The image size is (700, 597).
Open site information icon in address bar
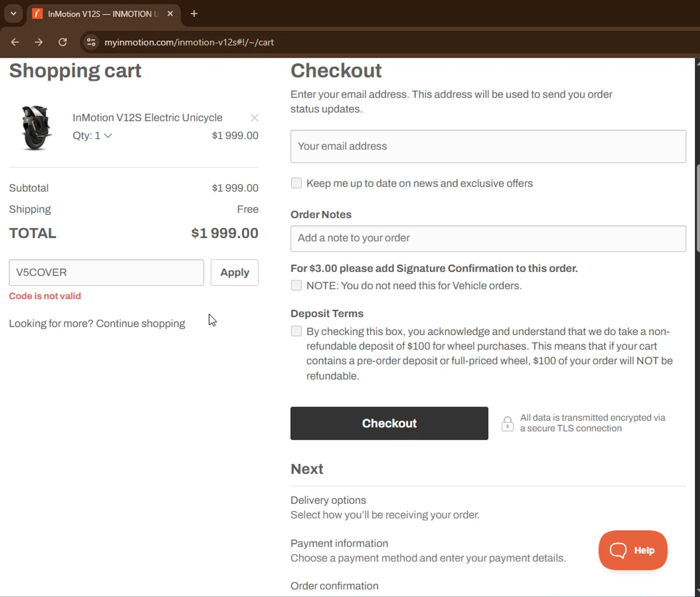pyautogui.click(x=91, y=42)
